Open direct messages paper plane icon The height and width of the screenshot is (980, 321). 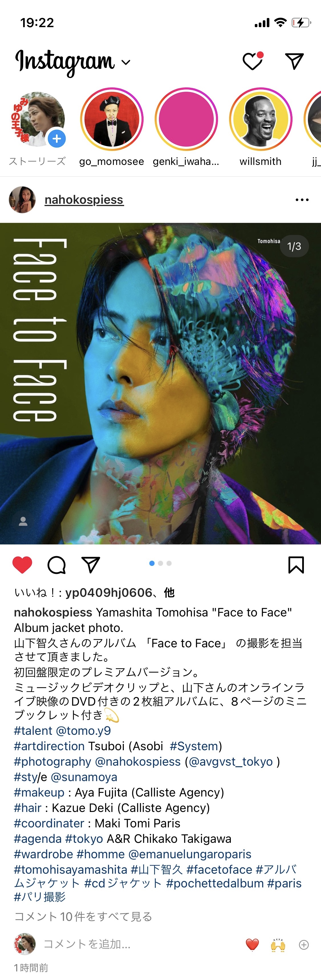point(294,61)
